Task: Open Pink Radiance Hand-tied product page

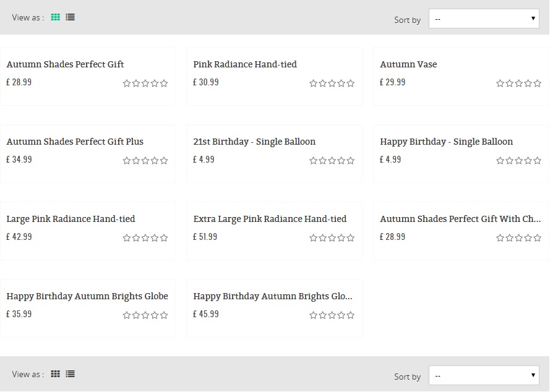Action: 245,64
